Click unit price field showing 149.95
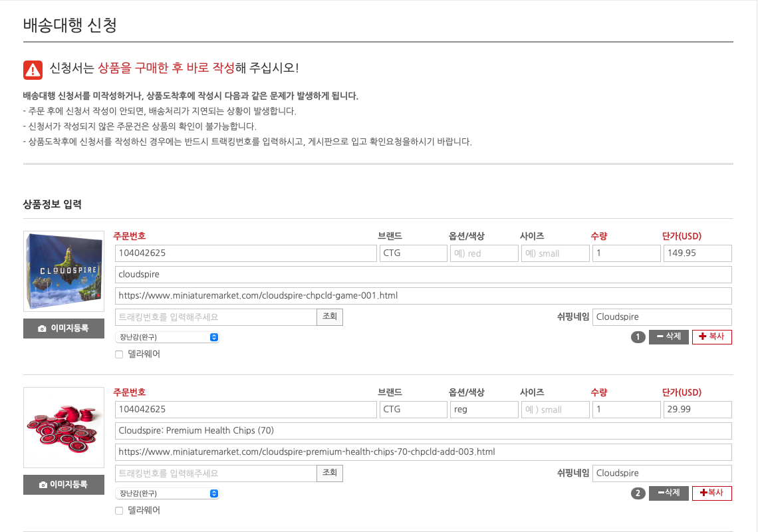This screenshot has width=758, height=532. pos(697,253)
